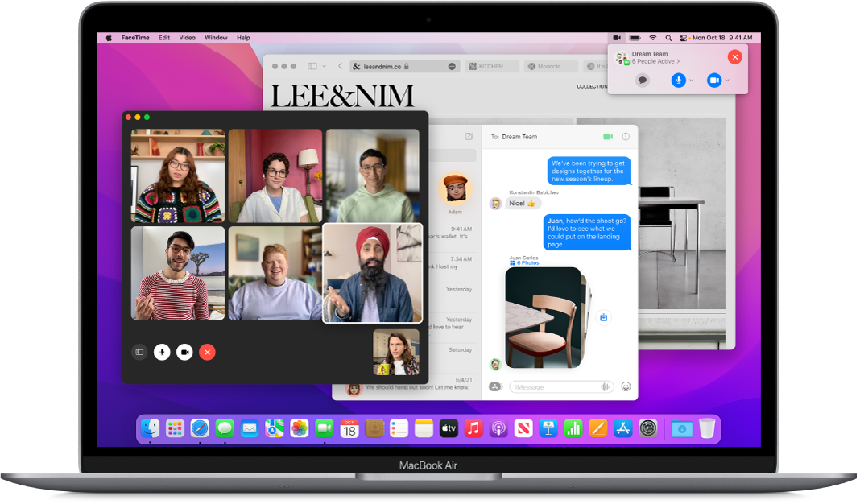The width and height of the screenshot is (860, 504).
Task: Open Reminders from the Dock
Action: (399, 428)
